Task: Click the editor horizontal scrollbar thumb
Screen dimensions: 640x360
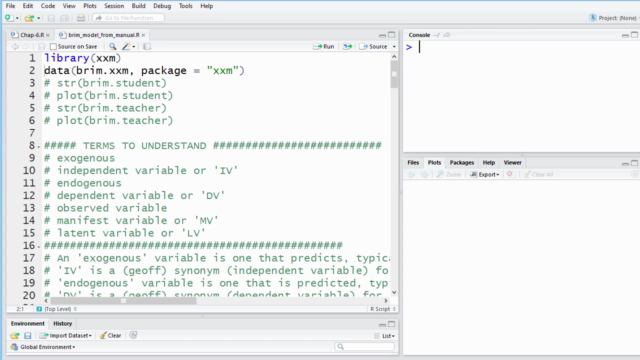Action: tap(123, 301)
